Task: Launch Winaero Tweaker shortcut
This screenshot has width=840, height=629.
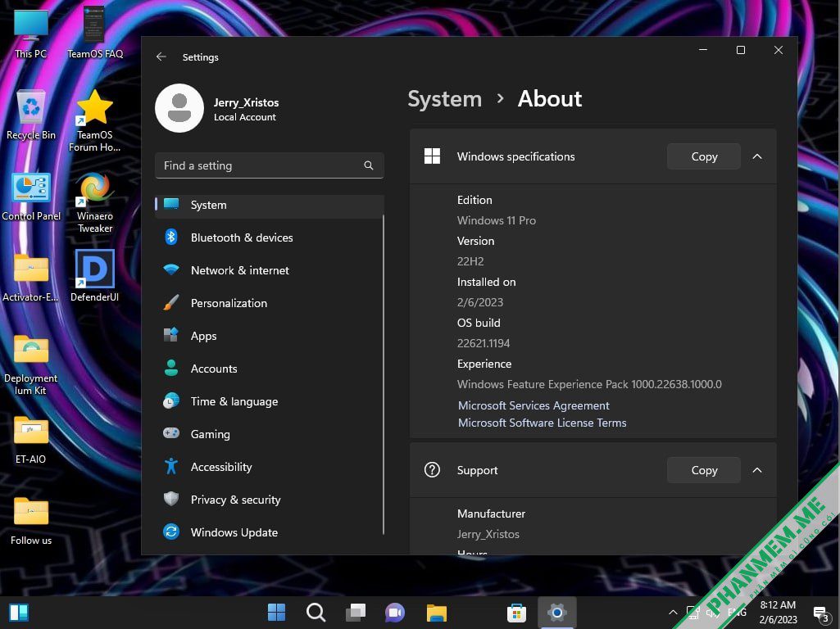Action: (95, 202)
